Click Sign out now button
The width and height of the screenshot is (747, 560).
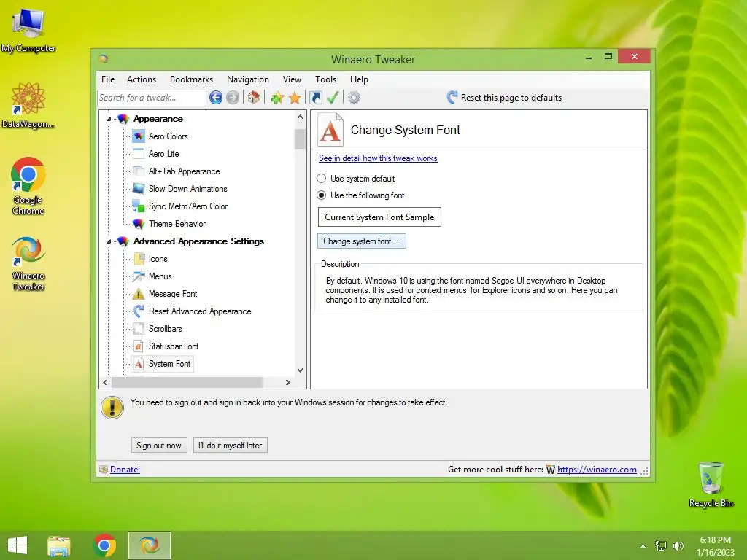coord(159,446)
